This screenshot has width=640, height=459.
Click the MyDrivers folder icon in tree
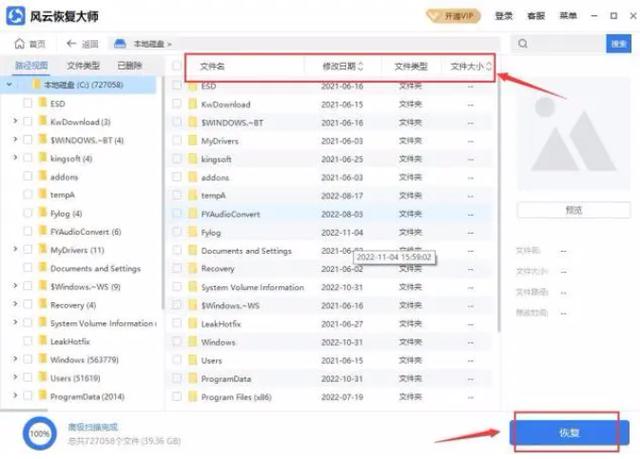43,250
